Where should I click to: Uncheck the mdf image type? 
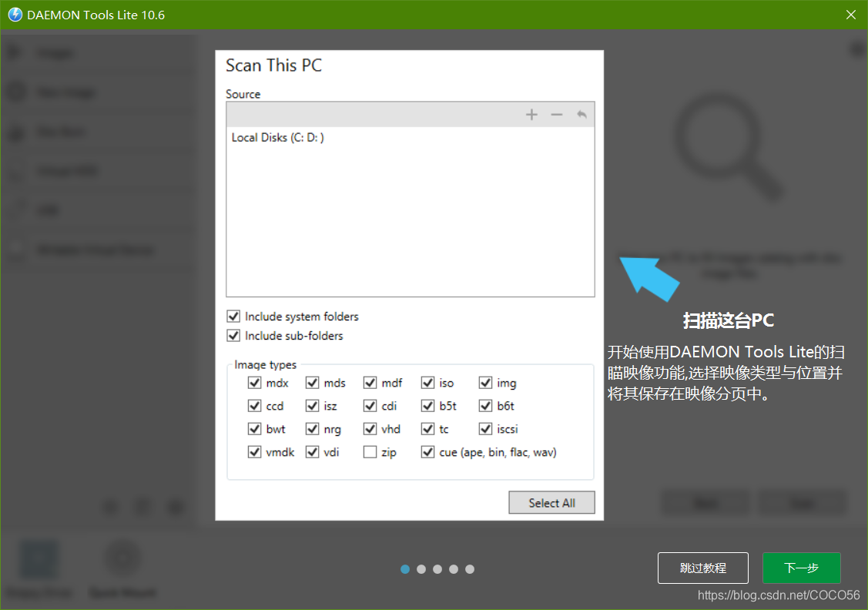tap(370, 383)
